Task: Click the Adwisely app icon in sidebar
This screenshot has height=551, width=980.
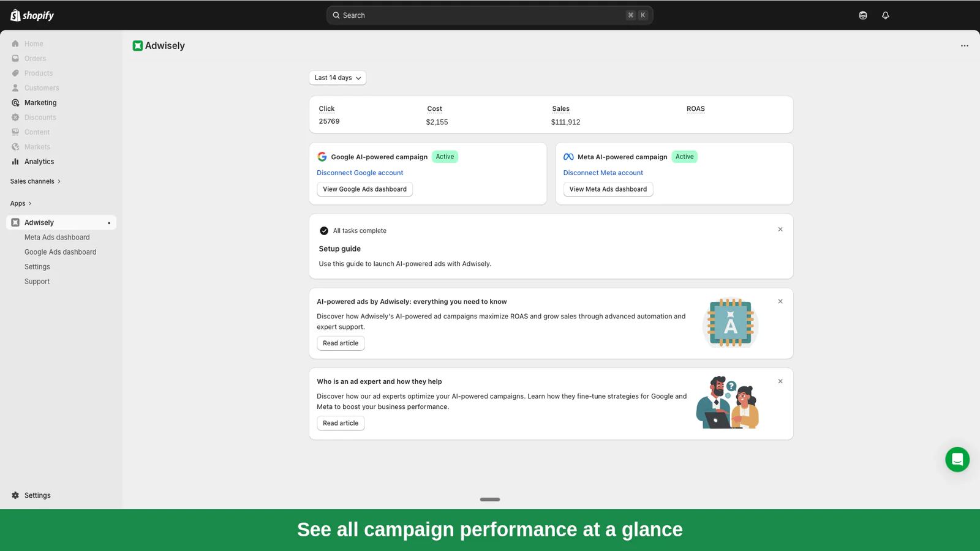Action: click(15, 222)
